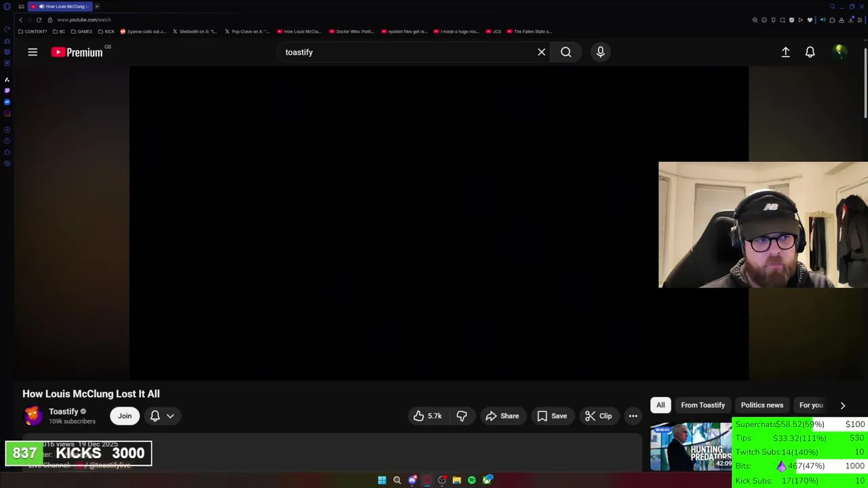
Task: Open 'Doctor Who: Politi...' bookmark
Action: pyautogui.click(x=352, y=31)
